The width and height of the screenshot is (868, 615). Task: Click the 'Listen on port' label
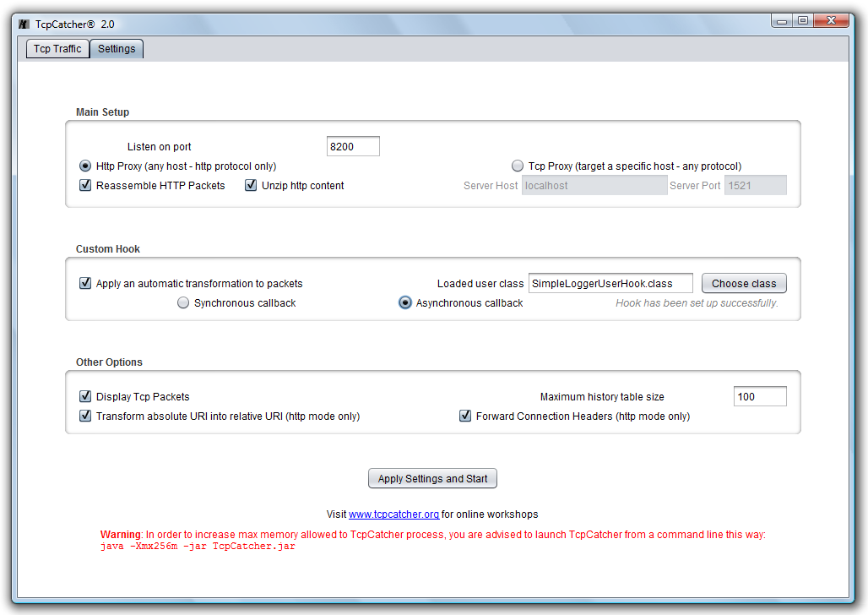159,147
